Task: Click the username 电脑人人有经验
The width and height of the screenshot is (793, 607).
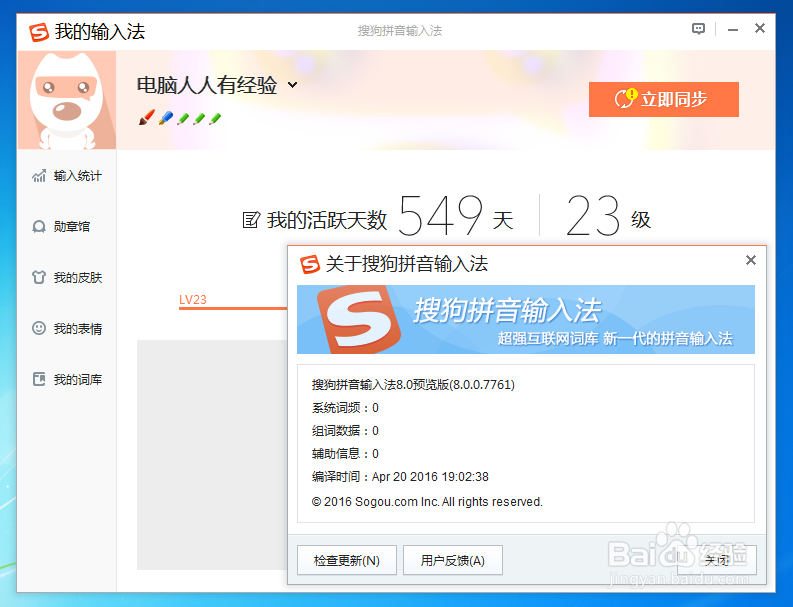Action: coord(207,85)
